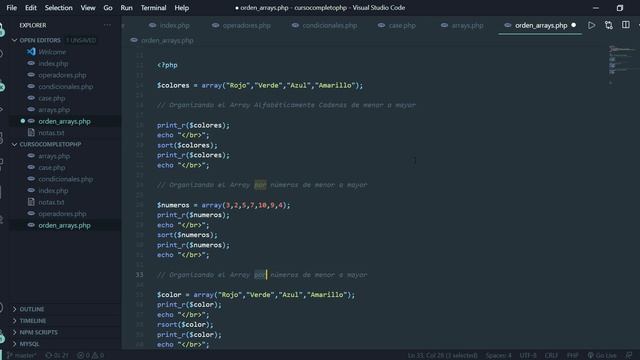The height and width of the screenshot is (360, 640).
Task: Click the Welcome VS Code file icon
Action: click(x=31, y=52)
